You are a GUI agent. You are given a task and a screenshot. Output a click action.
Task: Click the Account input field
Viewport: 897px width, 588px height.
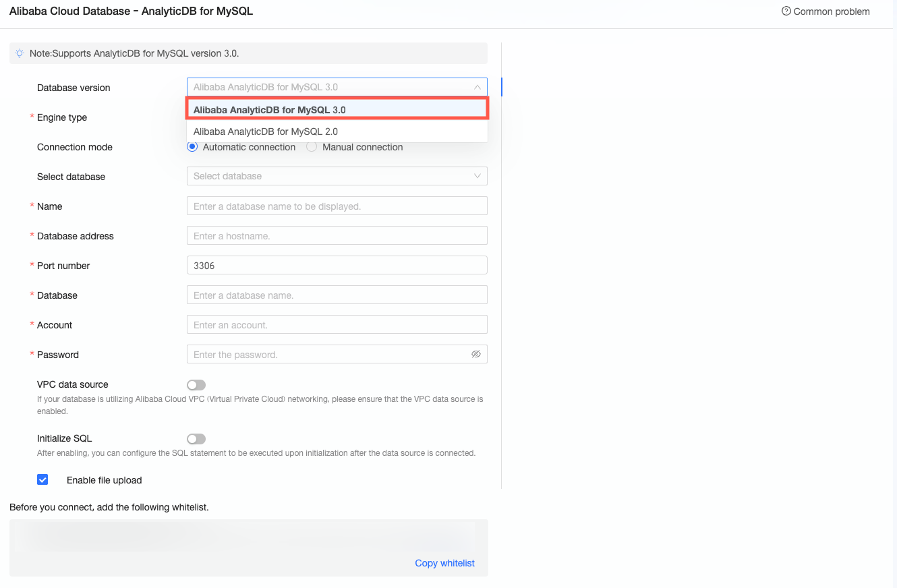[337, 324]
